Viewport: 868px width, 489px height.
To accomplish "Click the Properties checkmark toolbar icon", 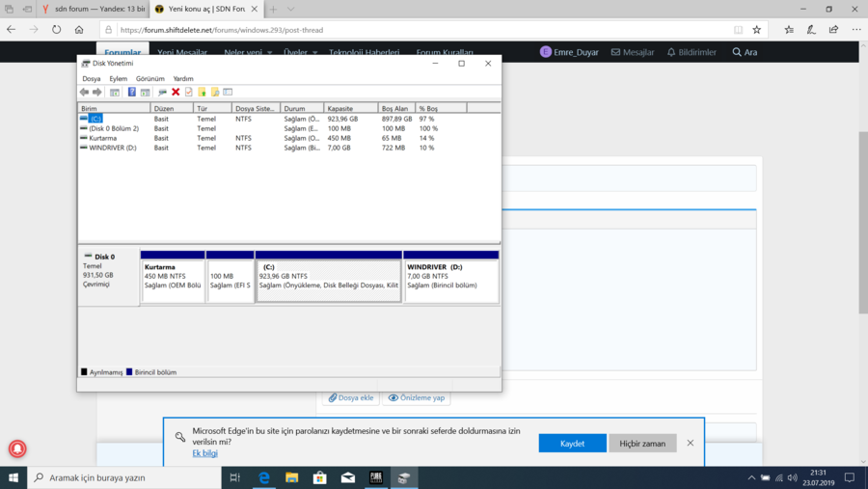I will [189, 93].
